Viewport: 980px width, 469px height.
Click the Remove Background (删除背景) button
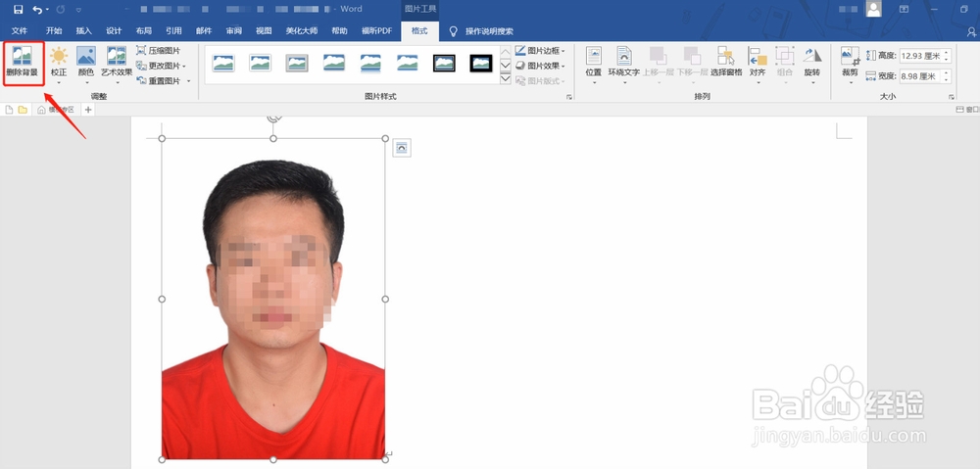[23, 63]
